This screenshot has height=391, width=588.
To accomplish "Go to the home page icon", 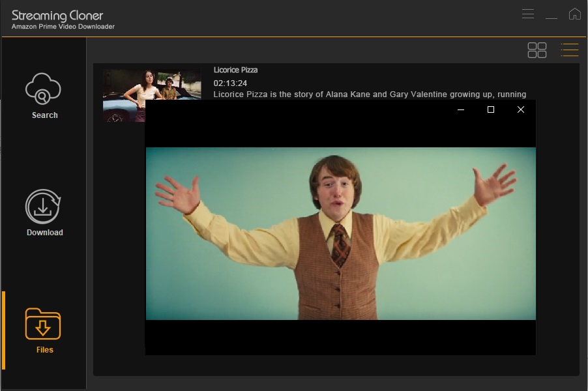I will pyautogui.click(x=574, y=14).
